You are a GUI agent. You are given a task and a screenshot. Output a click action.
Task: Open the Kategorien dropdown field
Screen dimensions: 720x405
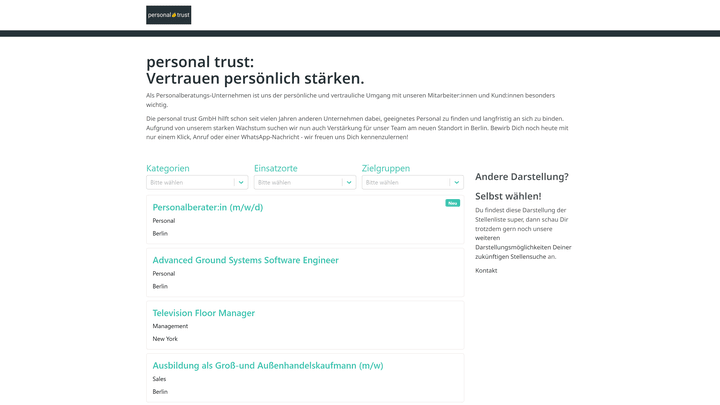tap(197, 182)
